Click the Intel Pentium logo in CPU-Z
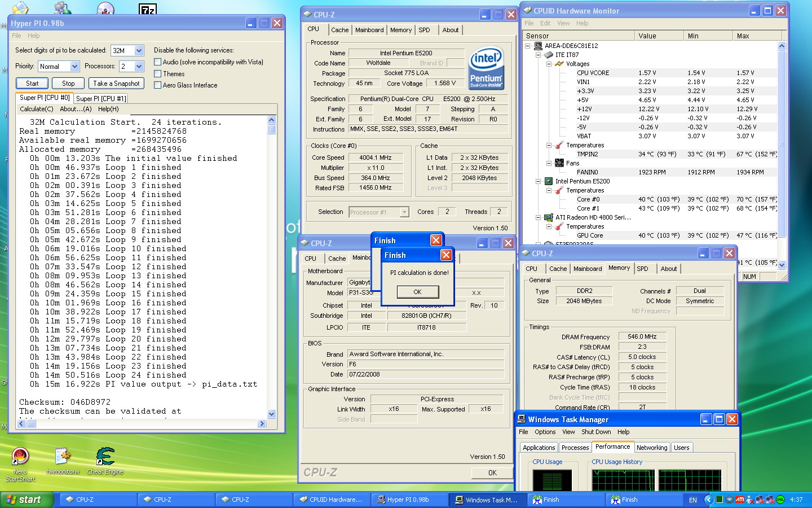The width and height of the screenshot is (812, 508). pos(486,68)
